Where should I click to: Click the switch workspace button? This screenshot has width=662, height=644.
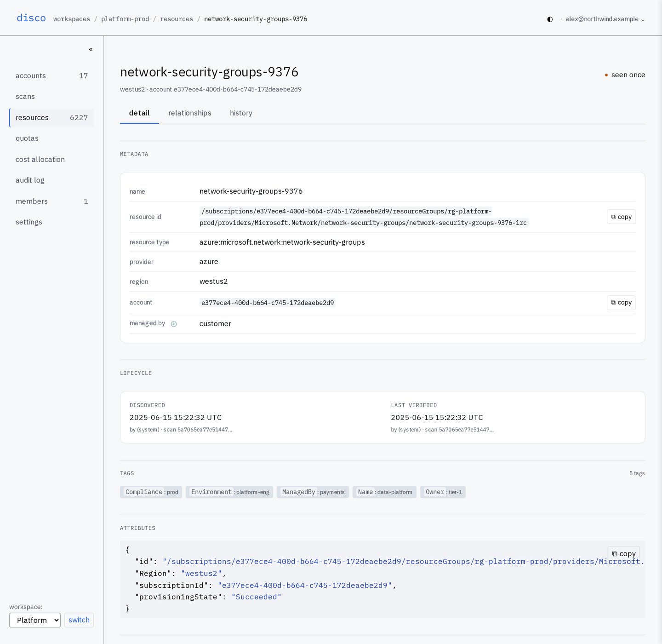click(79, 620)
